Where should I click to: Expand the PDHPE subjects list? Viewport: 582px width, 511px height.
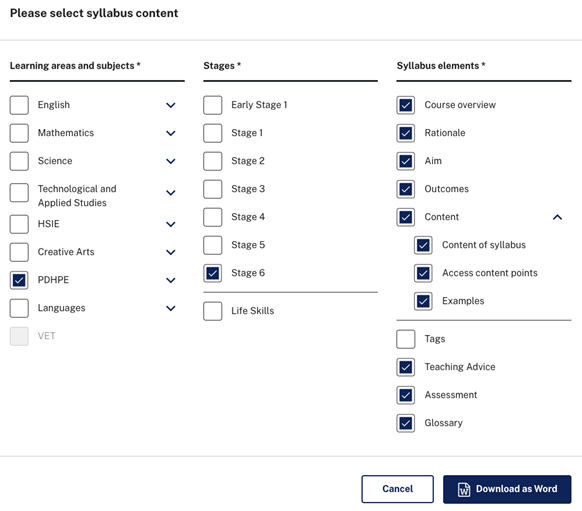pyautogui.click(x=171, y=280)
